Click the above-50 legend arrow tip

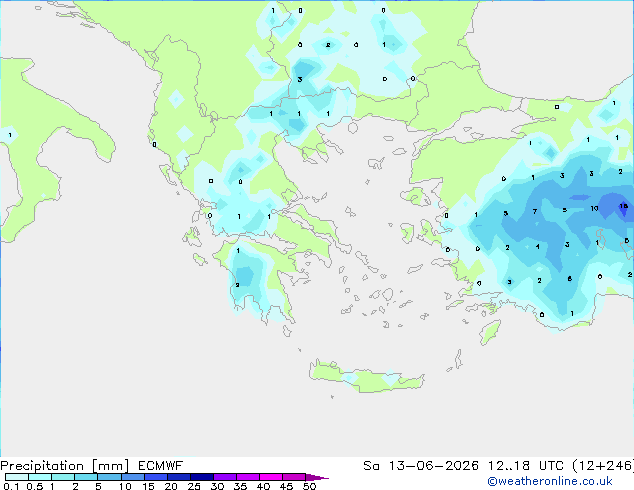[317, 477]
